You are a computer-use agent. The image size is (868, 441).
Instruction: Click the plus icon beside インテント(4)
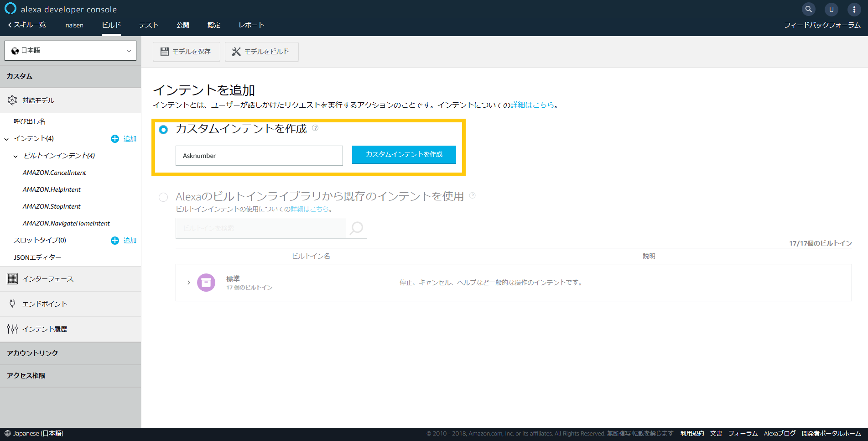coord(115,139)
